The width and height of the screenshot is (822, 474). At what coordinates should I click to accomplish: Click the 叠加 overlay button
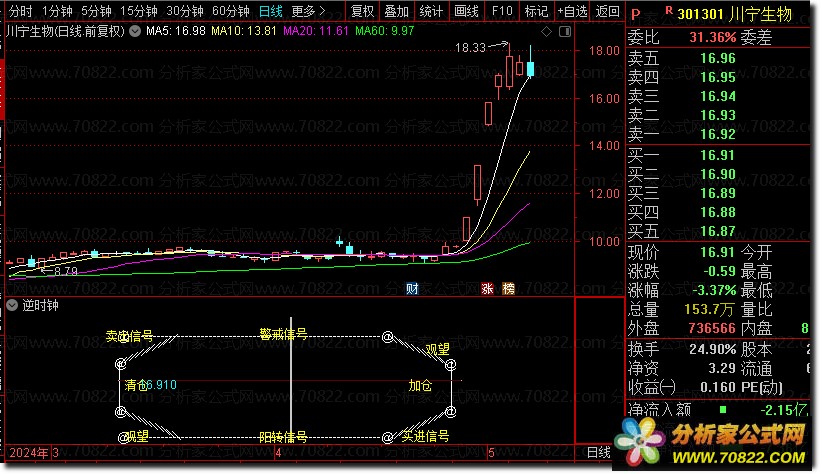396,11
